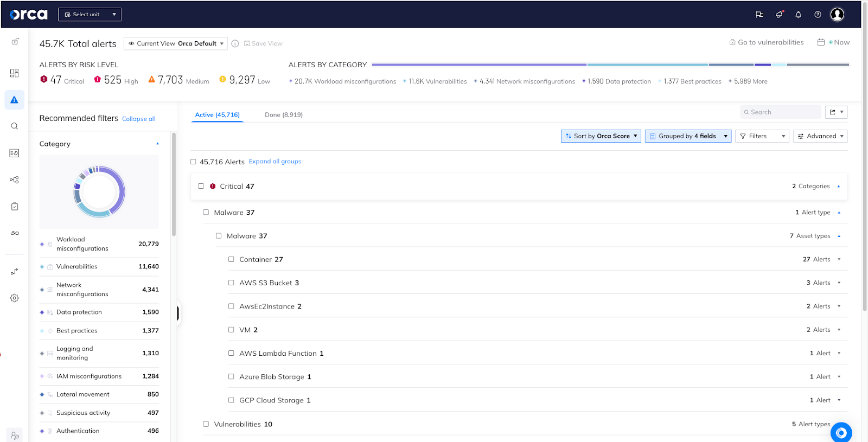Open the integrations route sidebar icon

coord(15,271)
